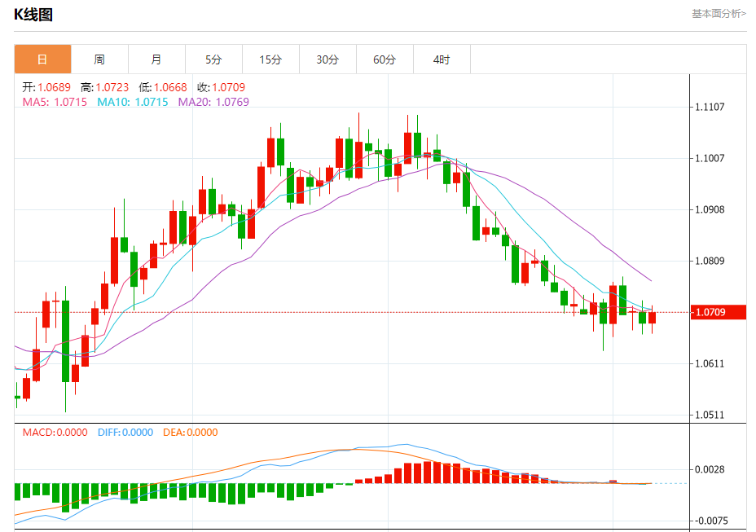Screen dimensions: 756x532
Task: Click the MA20: 1.0769 indicator label
Action: pyautogui.click(x=213, y=102)
